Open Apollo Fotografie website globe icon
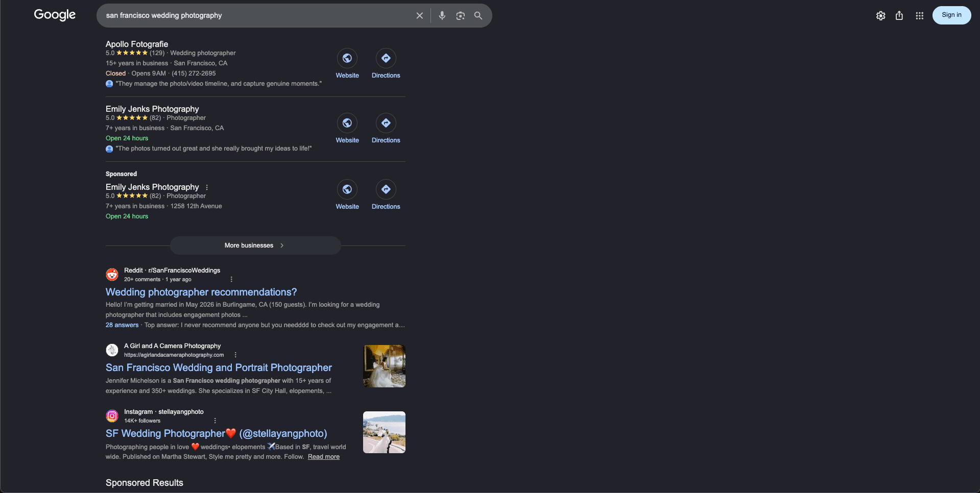This screenshot has height=493, width=980. coord(347,58)
